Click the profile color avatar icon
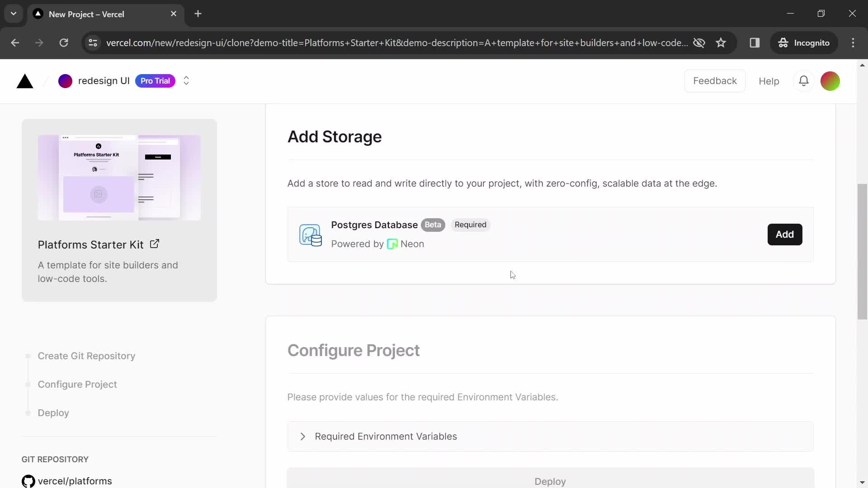 (831, 80)
